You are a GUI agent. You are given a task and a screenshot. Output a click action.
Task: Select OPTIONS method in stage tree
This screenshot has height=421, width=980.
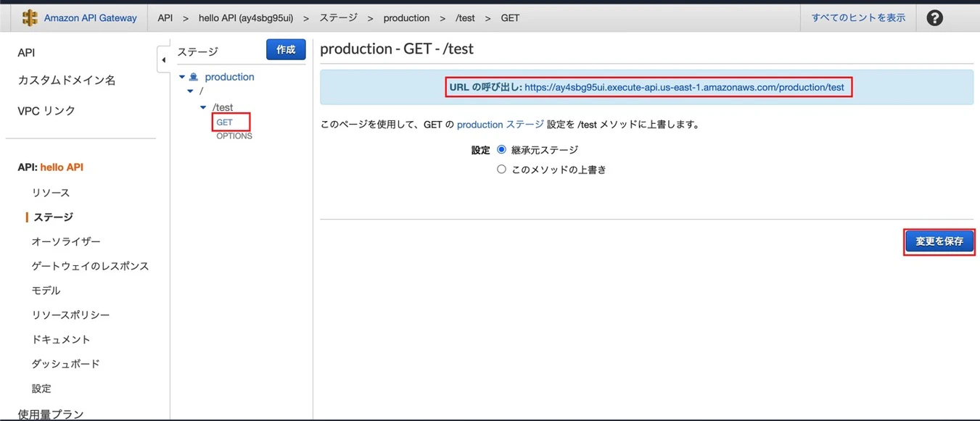234,136
